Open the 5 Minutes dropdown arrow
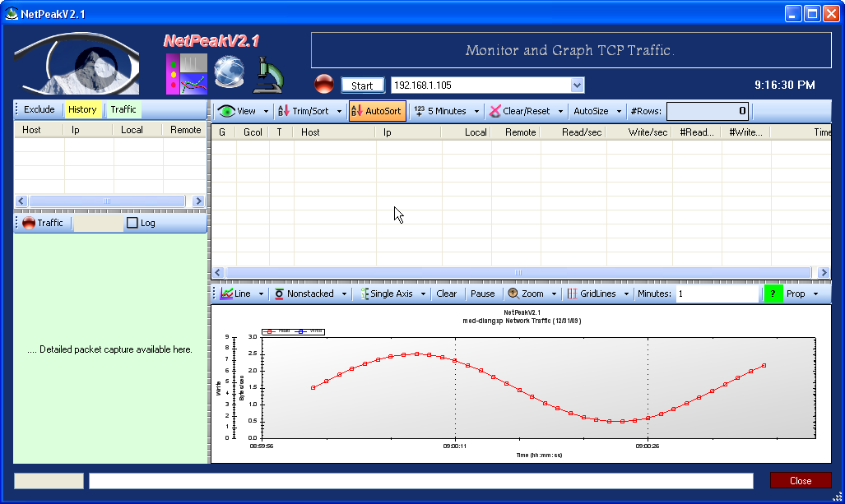The width and height of the screenshot is (845, 504). pyautogui.click(x=476, y=112)
